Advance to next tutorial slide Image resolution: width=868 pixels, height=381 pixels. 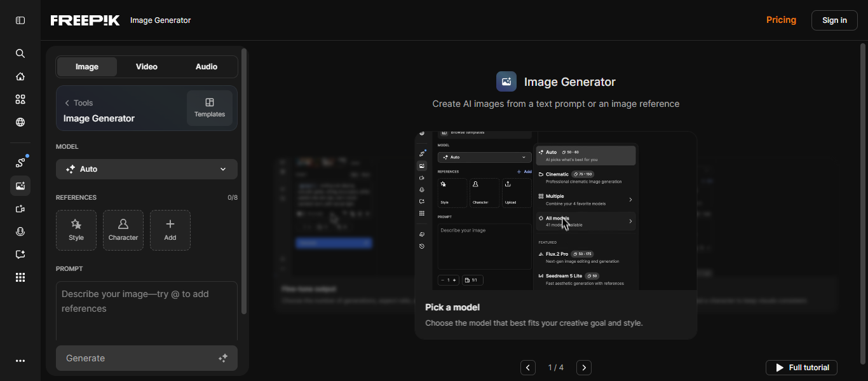584,368
